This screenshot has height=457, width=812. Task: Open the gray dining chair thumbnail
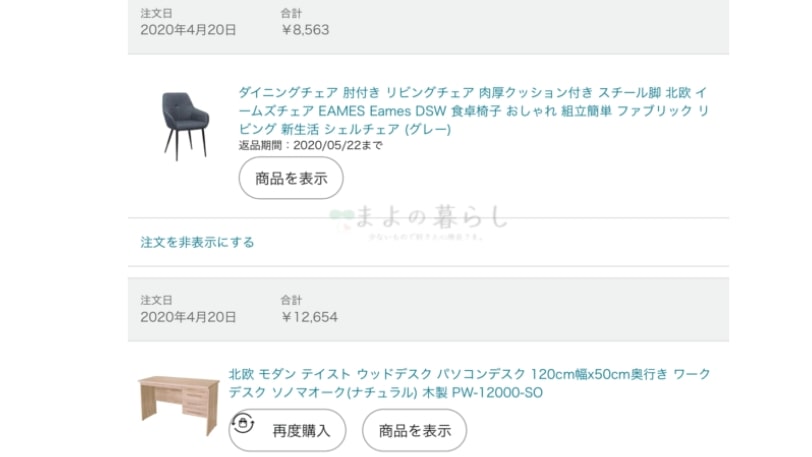(184, 126)
